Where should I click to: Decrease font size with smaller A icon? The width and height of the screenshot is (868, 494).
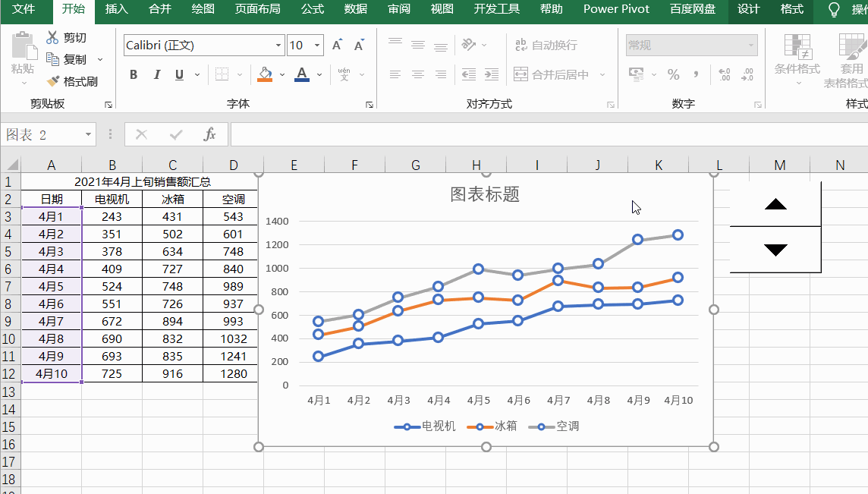(360, 45)
